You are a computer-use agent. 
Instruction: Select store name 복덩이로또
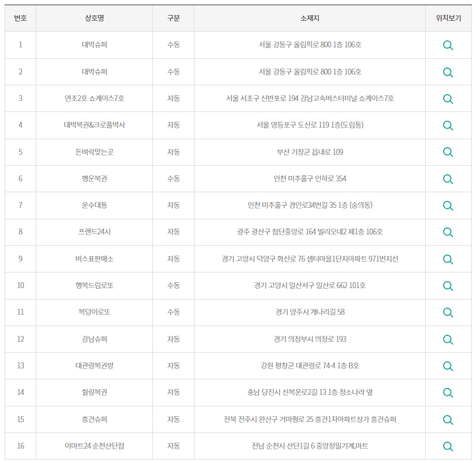pos(95,312)
